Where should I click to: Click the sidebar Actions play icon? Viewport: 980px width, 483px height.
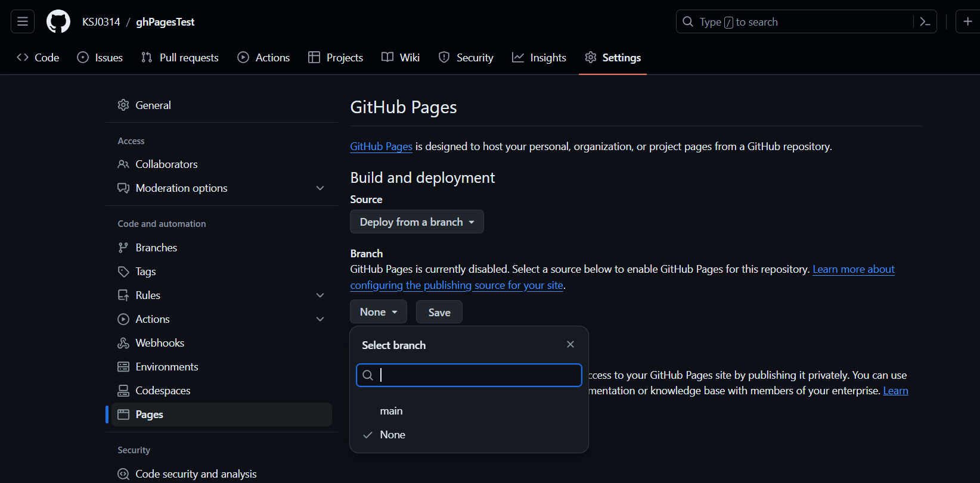click(123, 319)
